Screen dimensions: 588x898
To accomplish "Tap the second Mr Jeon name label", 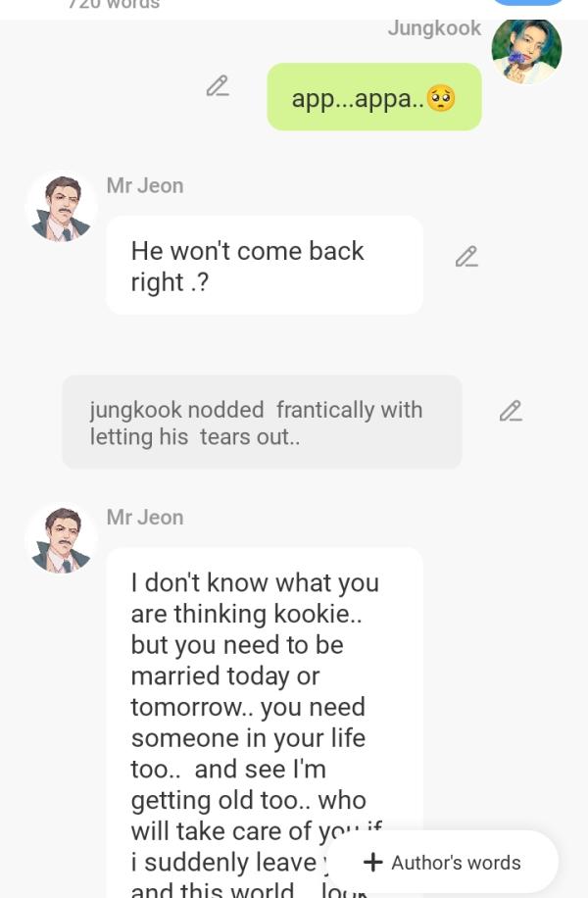I will coord(145,518).
